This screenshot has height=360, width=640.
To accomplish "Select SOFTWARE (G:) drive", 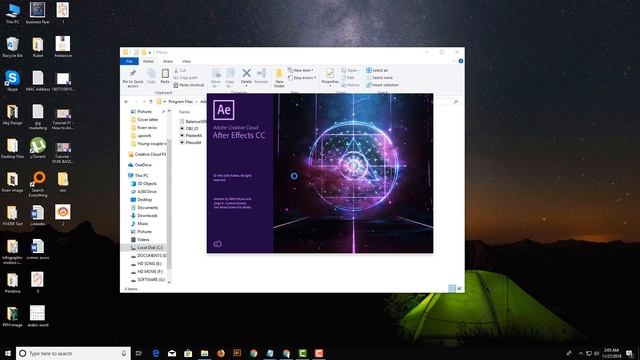I will click(148, 280).
